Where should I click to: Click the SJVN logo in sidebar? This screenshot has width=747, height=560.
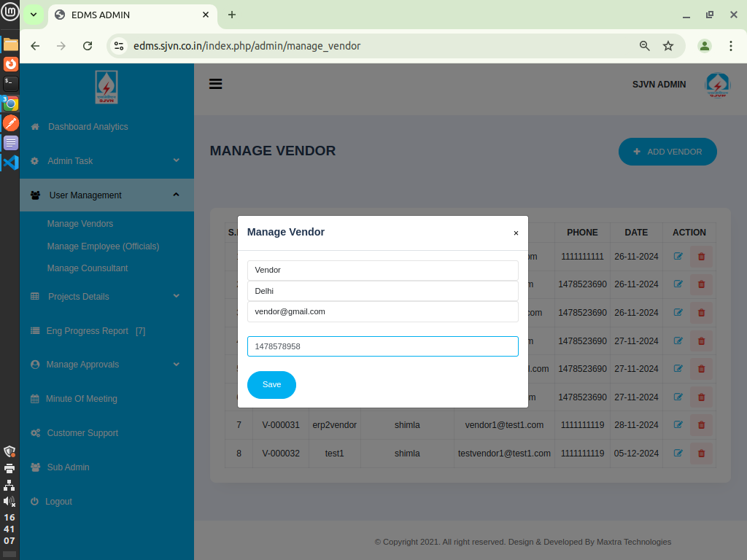point(107,87)
